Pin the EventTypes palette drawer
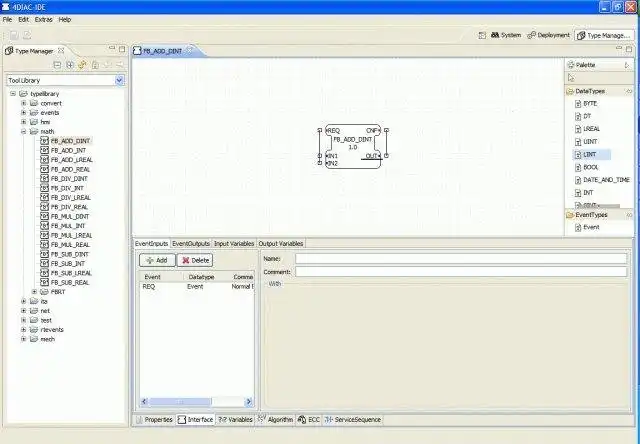This screenshot has height=444, width=640. click(629, 215)
